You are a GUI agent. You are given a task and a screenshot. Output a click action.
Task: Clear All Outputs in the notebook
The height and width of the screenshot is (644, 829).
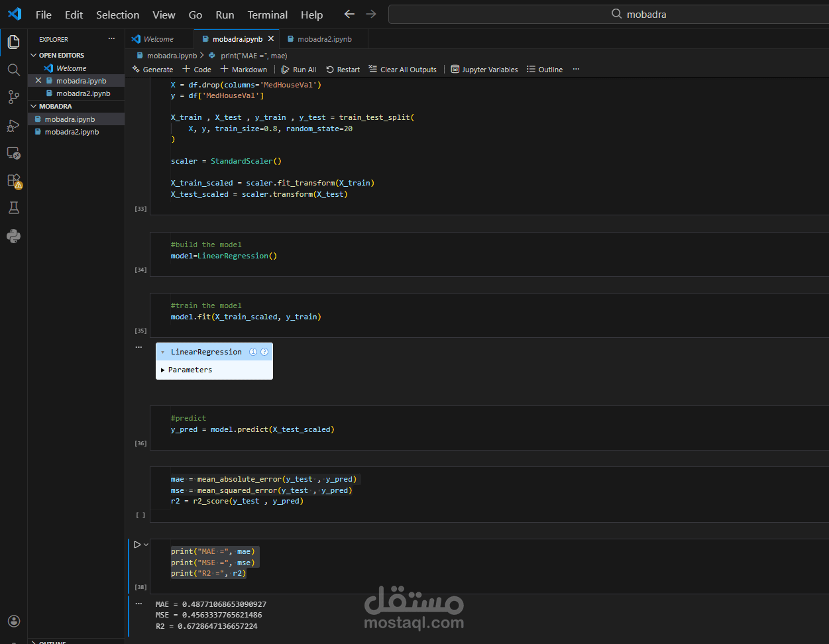403,69
